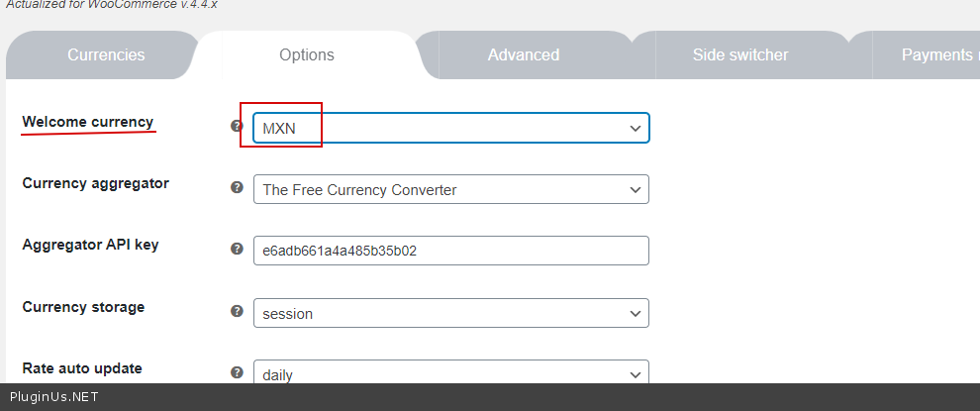Open the Currency storage dropdown set to session
The image size is (980, 411).
(x=450, y=313)
